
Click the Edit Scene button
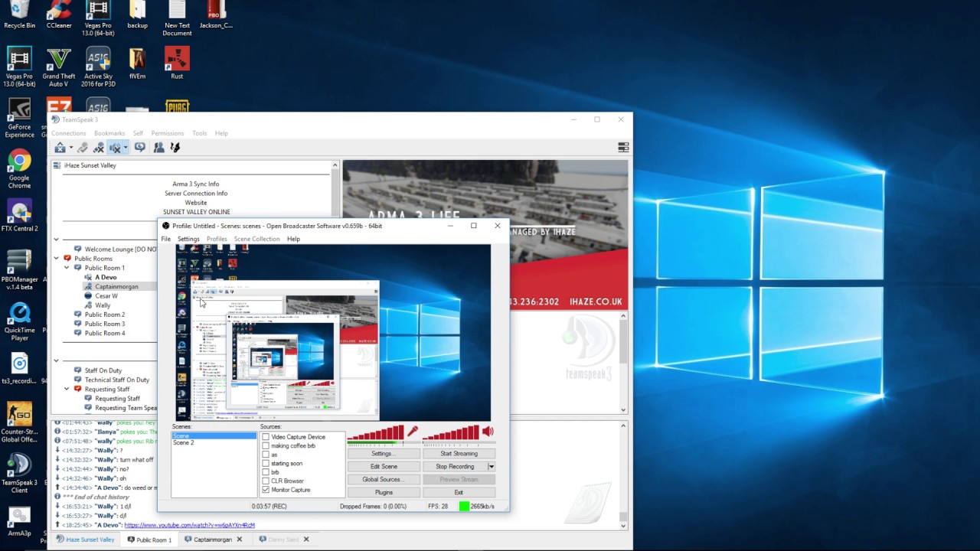[x=384, y=467]
